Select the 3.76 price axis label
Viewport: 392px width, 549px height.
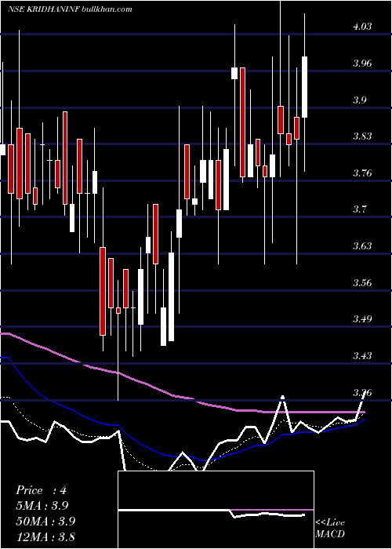click(x=362, y=173)
